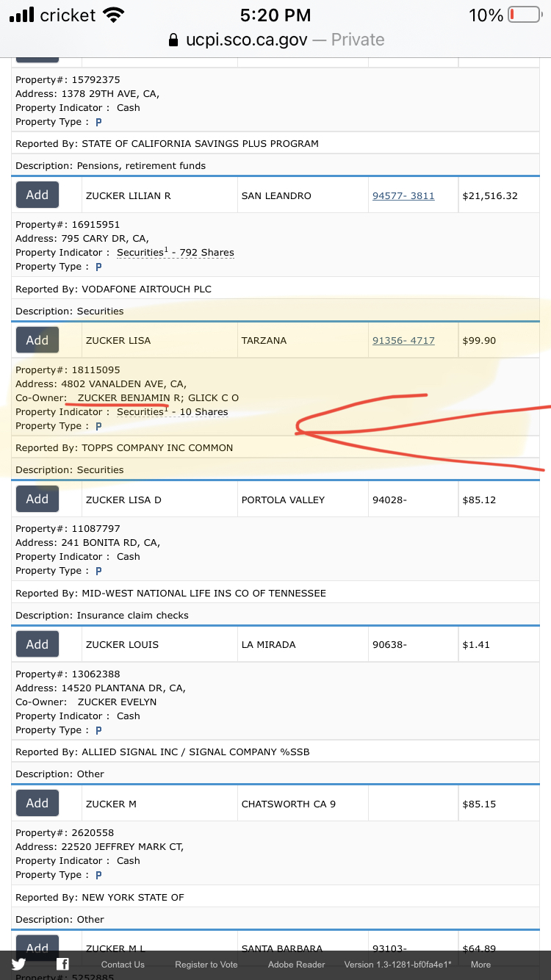Open Register to Vote footer link

pos(206,965)
